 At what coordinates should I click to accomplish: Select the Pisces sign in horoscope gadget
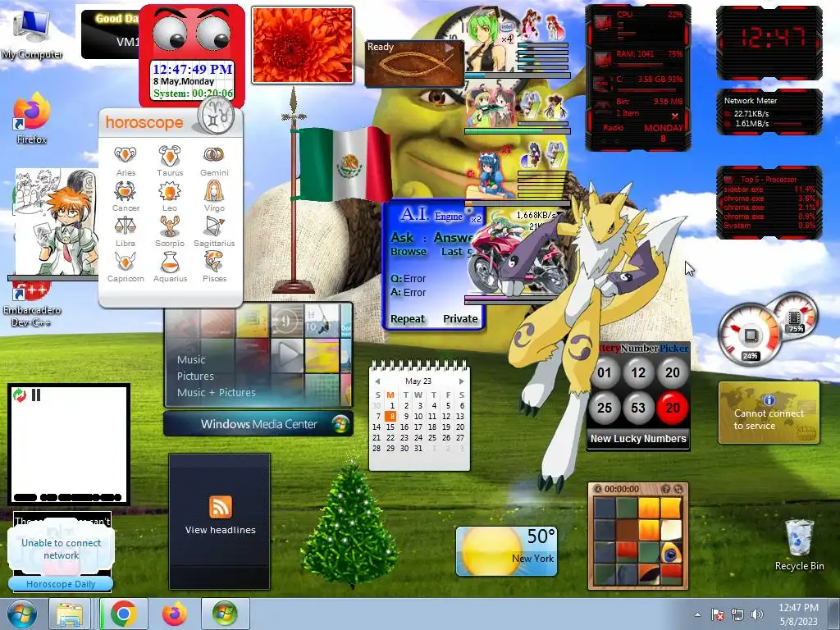(214, 267)
